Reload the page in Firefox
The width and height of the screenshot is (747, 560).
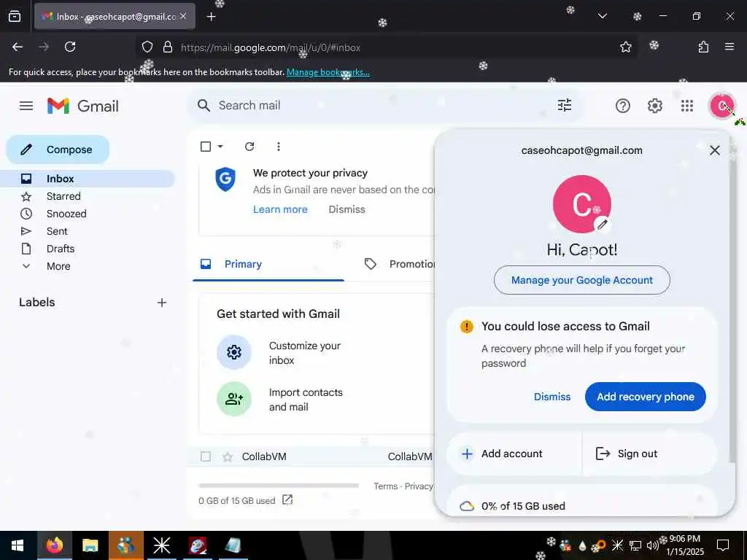(70, 47)
